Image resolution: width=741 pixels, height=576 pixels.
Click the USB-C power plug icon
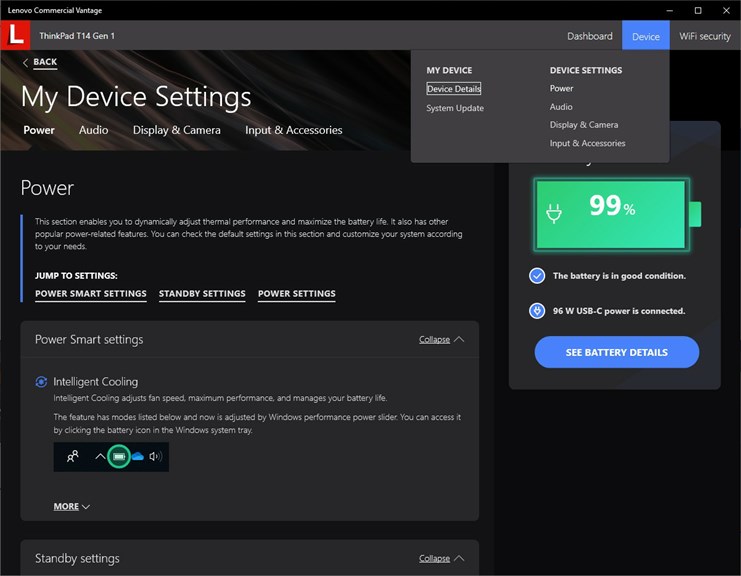537,311
